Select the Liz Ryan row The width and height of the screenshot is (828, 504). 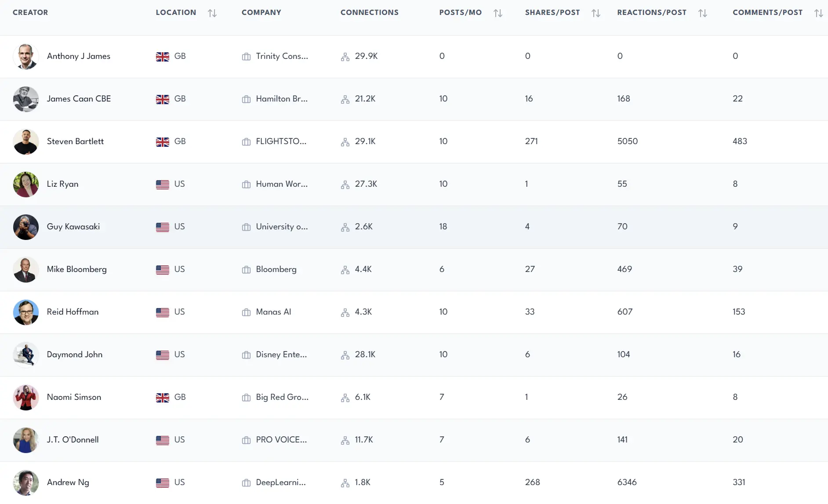(63, 185)
